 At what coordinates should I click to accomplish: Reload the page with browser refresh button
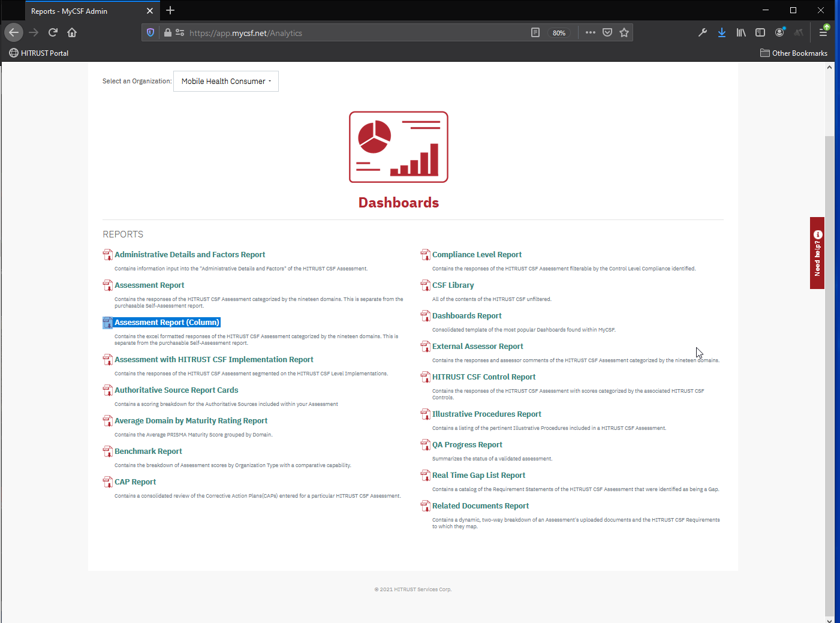(x=53, y=32)
